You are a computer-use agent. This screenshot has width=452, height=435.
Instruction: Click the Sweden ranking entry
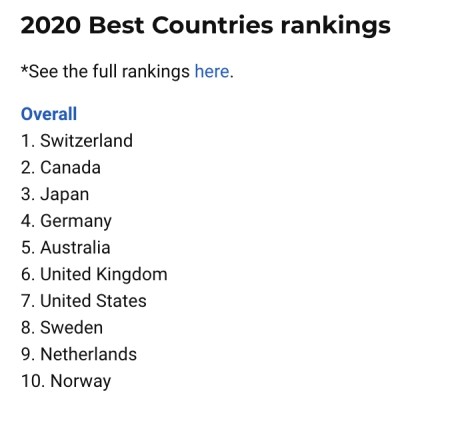pos(62,327)
